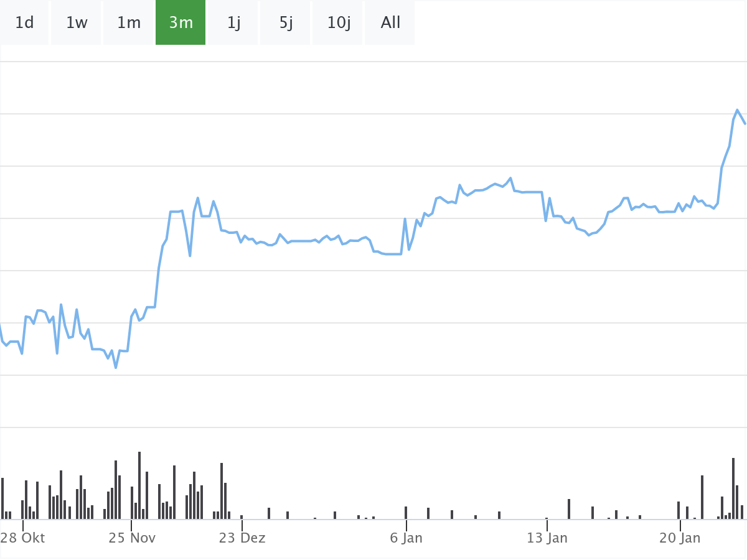Open the 5j chart range
Screen dimensions: 747x560
point(286,23)
